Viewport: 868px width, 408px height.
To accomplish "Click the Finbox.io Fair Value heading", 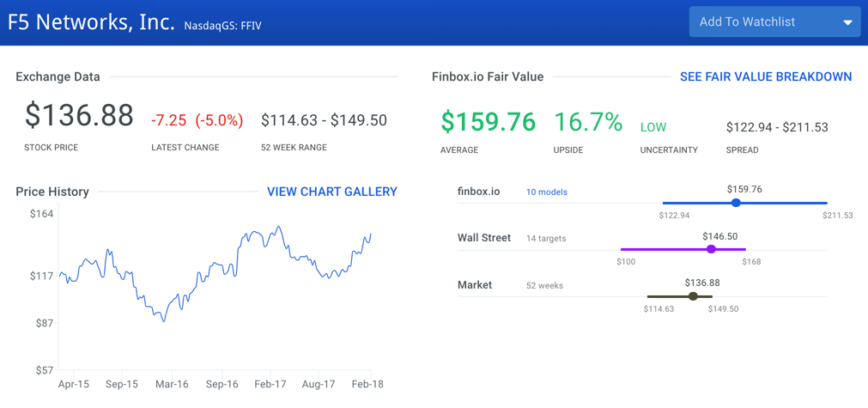I will (x=488, y=77).
